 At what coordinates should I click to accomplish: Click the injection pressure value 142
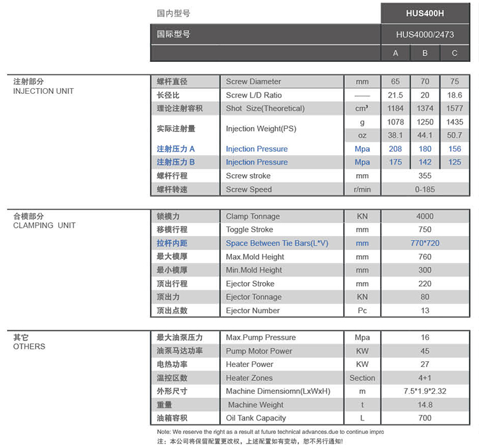tap(425, 162)
